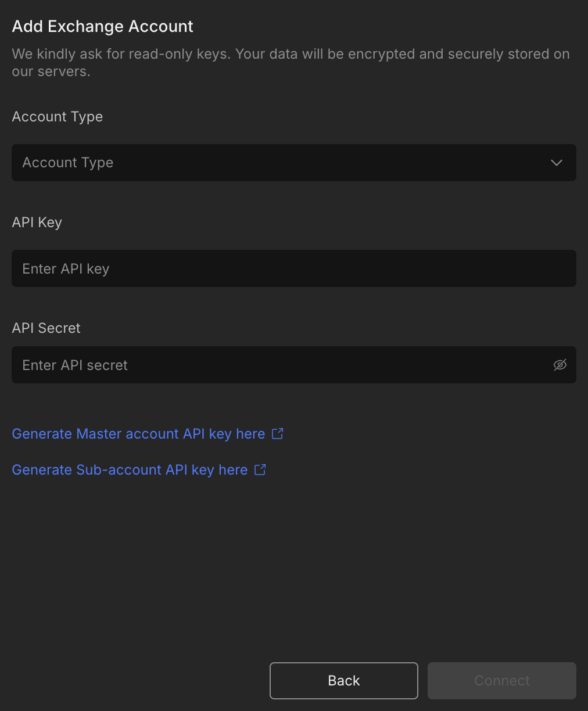Click the API Secret field label

[46, 328]
